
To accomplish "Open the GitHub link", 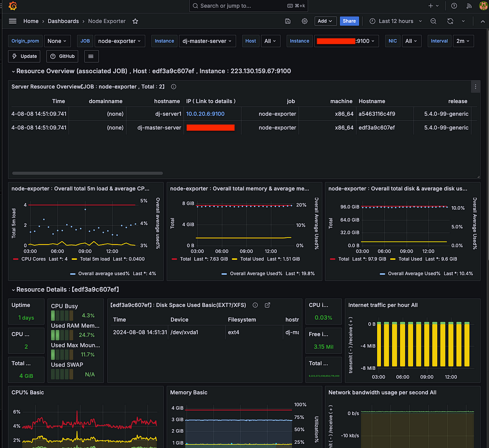I will [x=62, y=56].
